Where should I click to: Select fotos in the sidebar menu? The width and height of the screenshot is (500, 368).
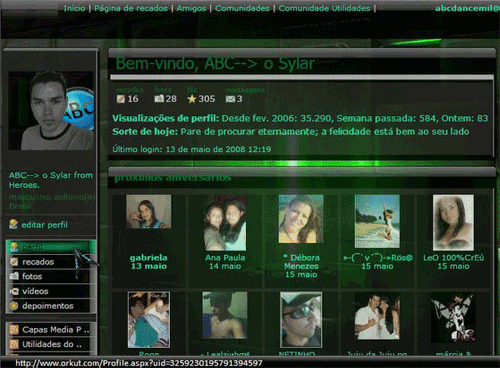point(32,276)
